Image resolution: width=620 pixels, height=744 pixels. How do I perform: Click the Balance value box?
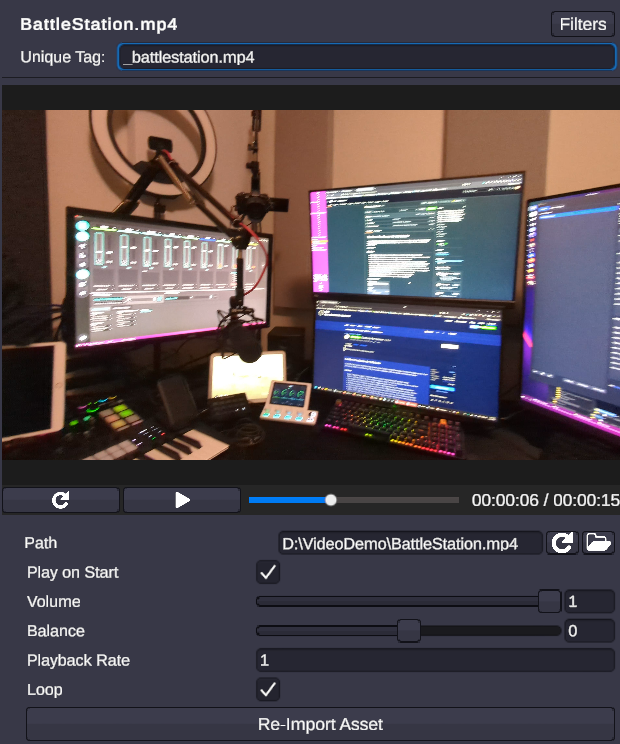tap(589, 631)
